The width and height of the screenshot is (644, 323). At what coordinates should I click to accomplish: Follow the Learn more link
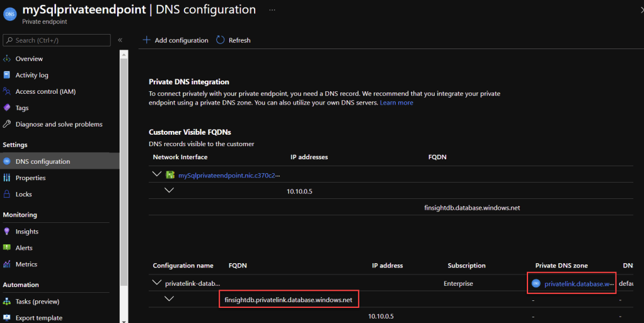pos(396,103)
